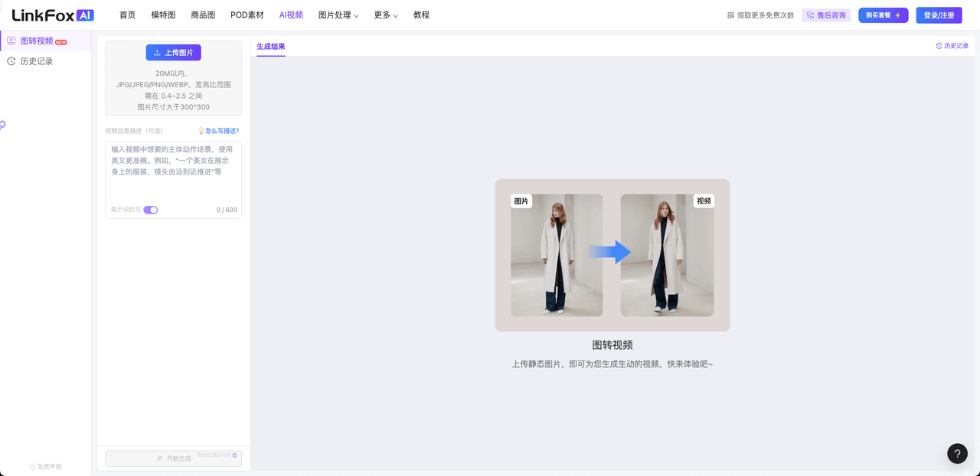
Task: Open the help question mark bubble
Action: (957, 454)
